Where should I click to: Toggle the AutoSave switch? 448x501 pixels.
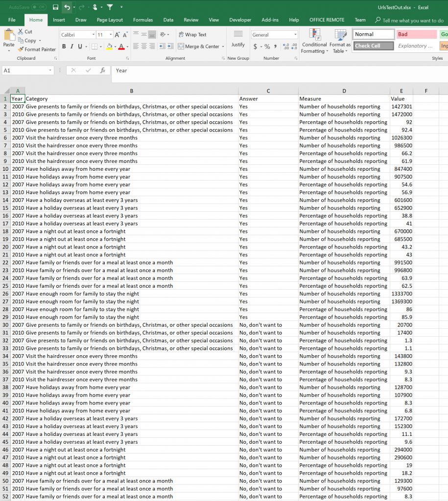[x=39, y=7]
